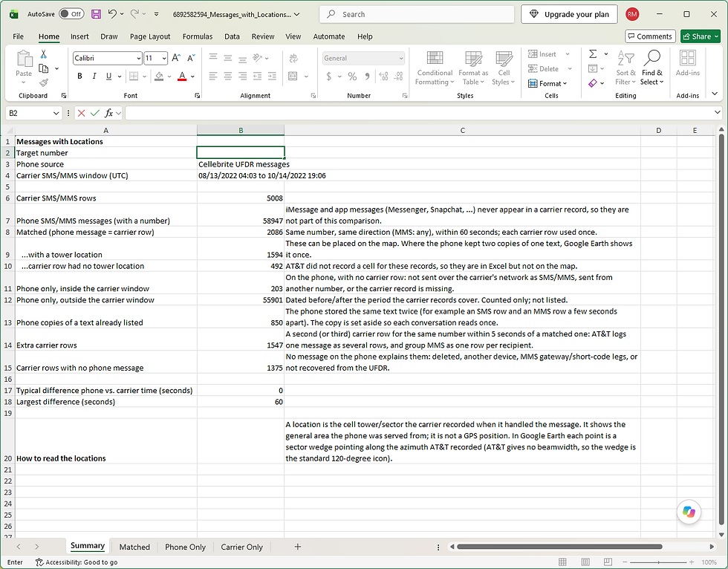The width and height of the screenshot is (728, 569).
Task: Click the horizontal scrollbar
Action: click(x=559, y=547)
